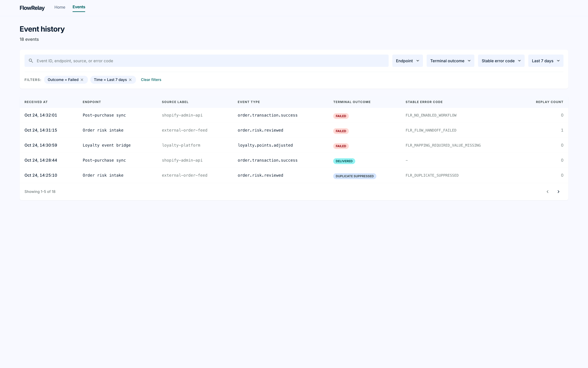Click FAILED badge in loyalty.points.adjusted row
This screenshot has height=368, width=588.
(341, 146)
